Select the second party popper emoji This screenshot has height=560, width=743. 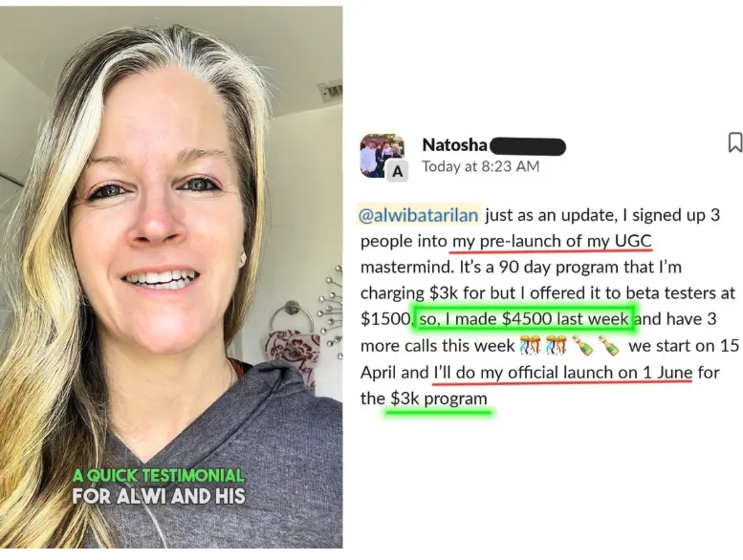point(556,346)
